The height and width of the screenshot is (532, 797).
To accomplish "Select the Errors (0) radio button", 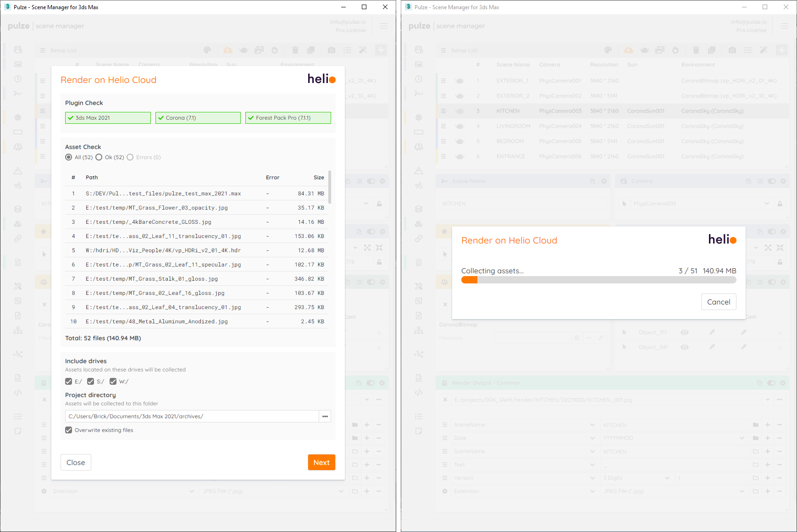I will [130, 157].
